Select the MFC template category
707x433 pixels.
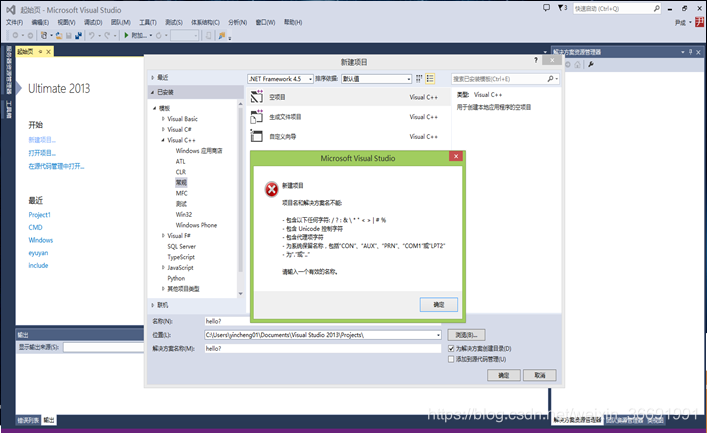coord(182,193)
